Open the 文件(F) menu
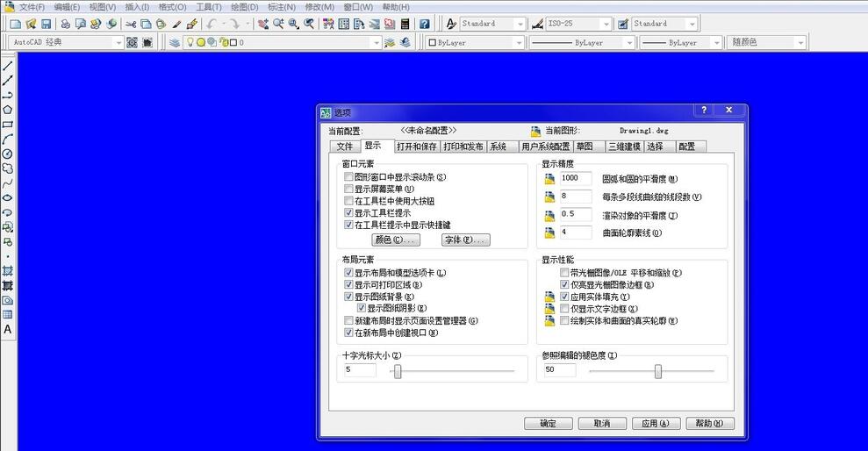Viewport: 868px width, 451px height. point(32,7)
